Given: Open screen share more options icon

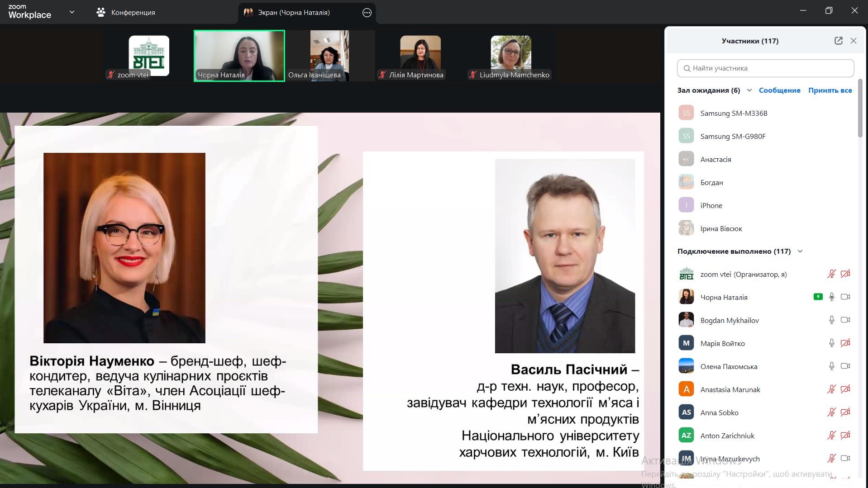Looking at the screenshot, I should coord(367,13).
